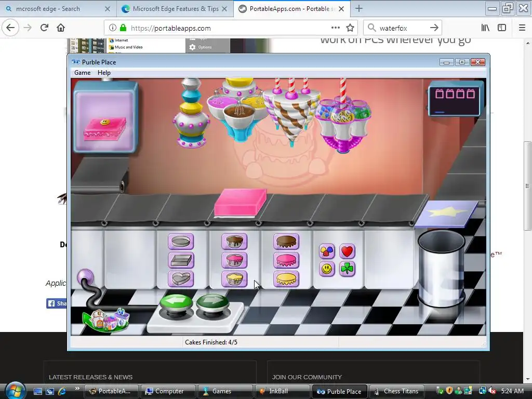The width and height of the screenshot is (532, 399).
Task: Show site information icon
Action: coord(113,28)
